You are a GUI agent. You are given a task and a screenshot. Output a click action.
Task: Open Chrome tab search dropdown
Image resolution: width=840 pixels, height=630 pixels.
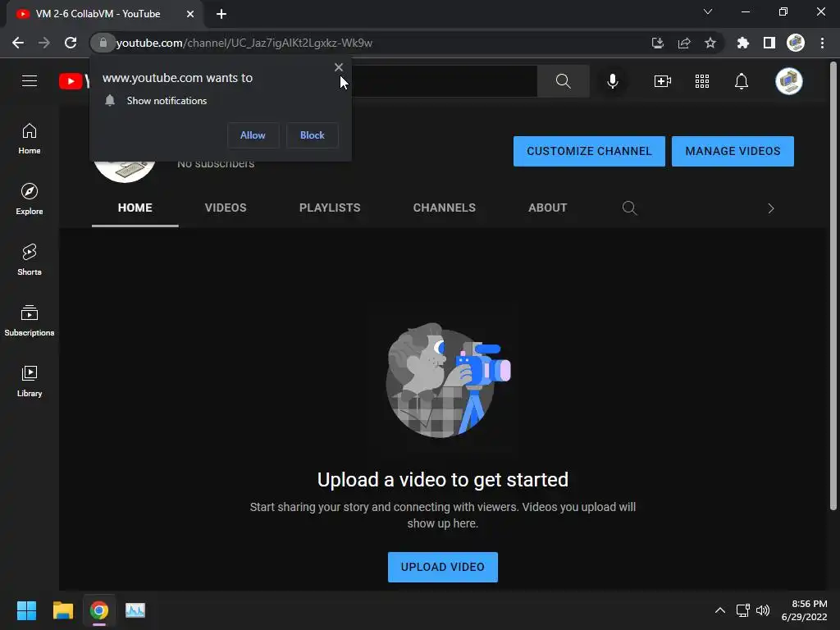[708, 11]
